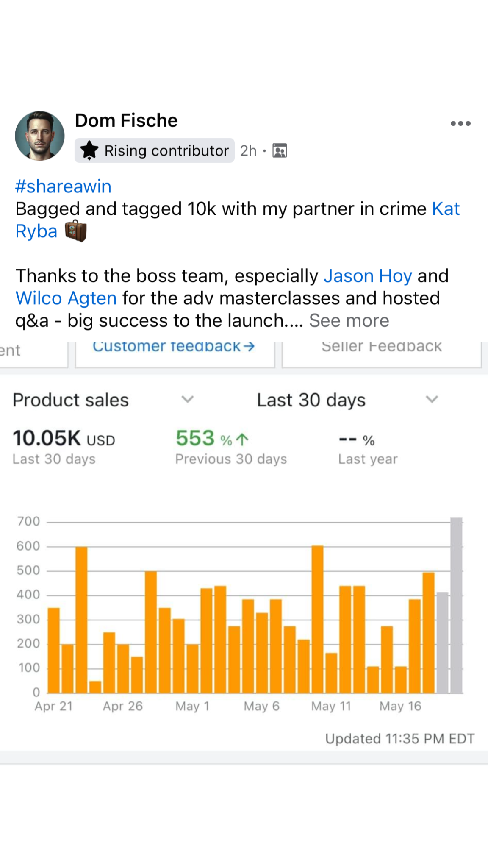
Task: Click the 10.05K USD sales figure
Action: pos(64,438)
